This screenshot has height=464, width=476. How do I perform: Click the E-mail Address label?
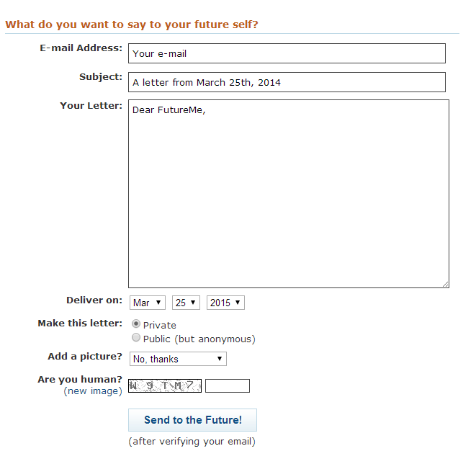(81, 48)
